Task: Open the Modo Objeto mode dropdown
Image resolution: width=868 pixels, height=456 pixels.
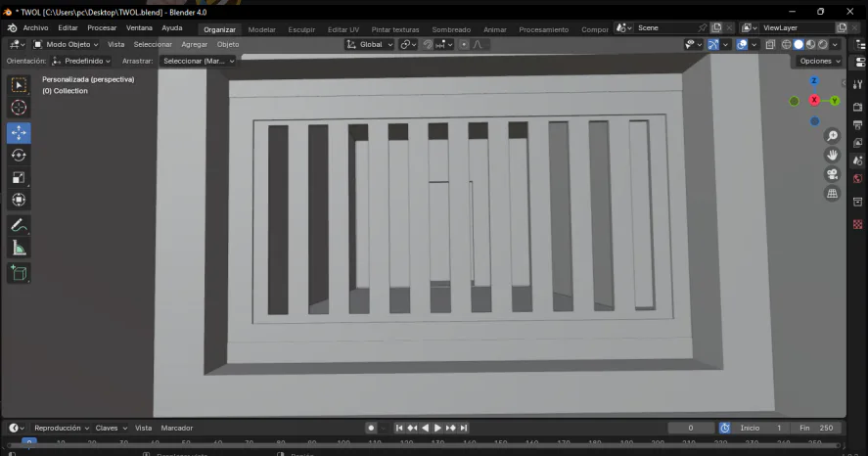Action: pyautogui.click(x=66, y=44)
